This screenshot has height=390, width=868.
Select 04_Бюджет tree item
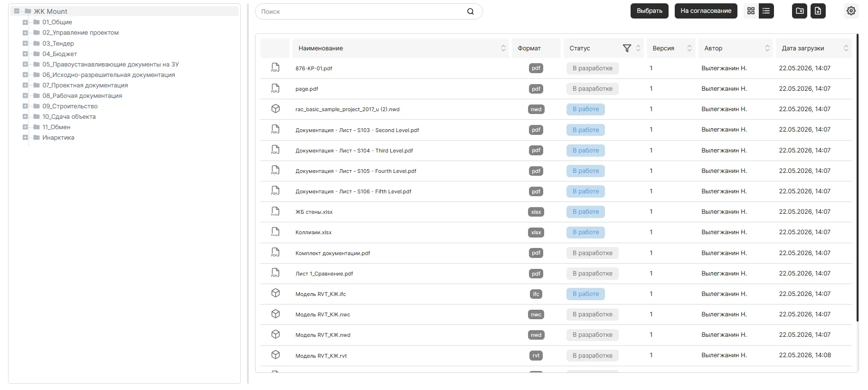click(x=59, y=54)
